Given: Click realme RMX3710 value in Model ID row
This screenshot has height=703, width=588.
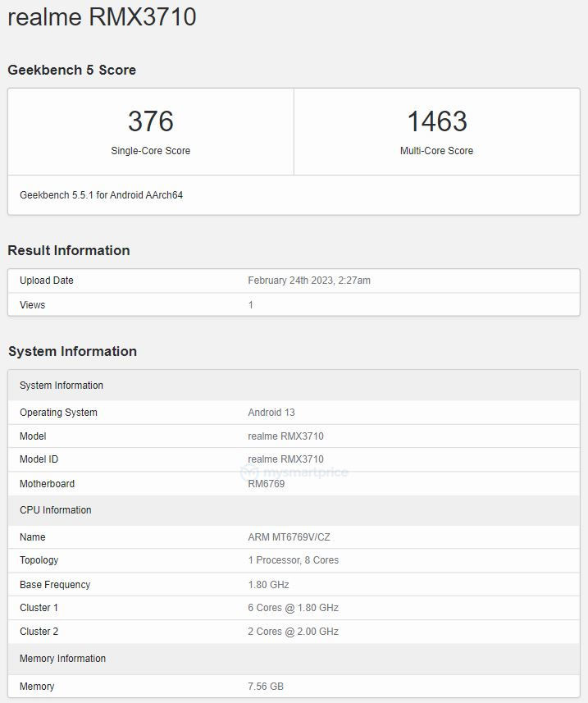Looking at the screenshot, I should [285, 459].
